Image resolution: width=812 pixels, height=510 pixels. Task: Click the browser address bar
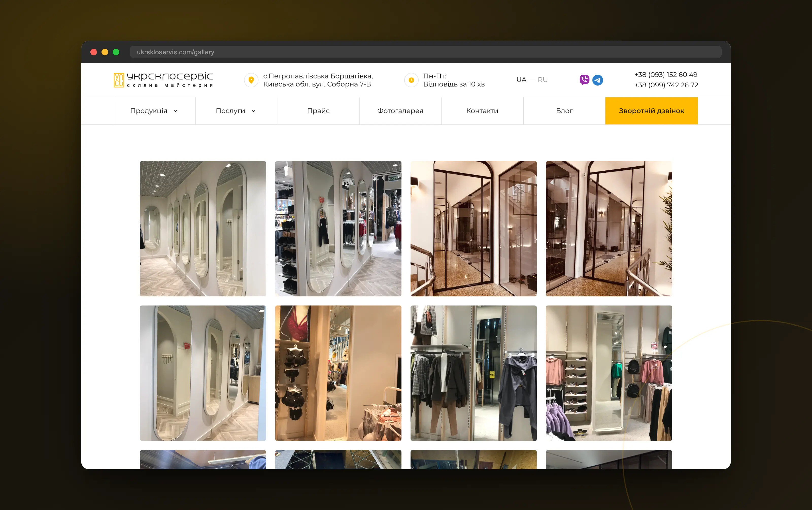[426, 52]
